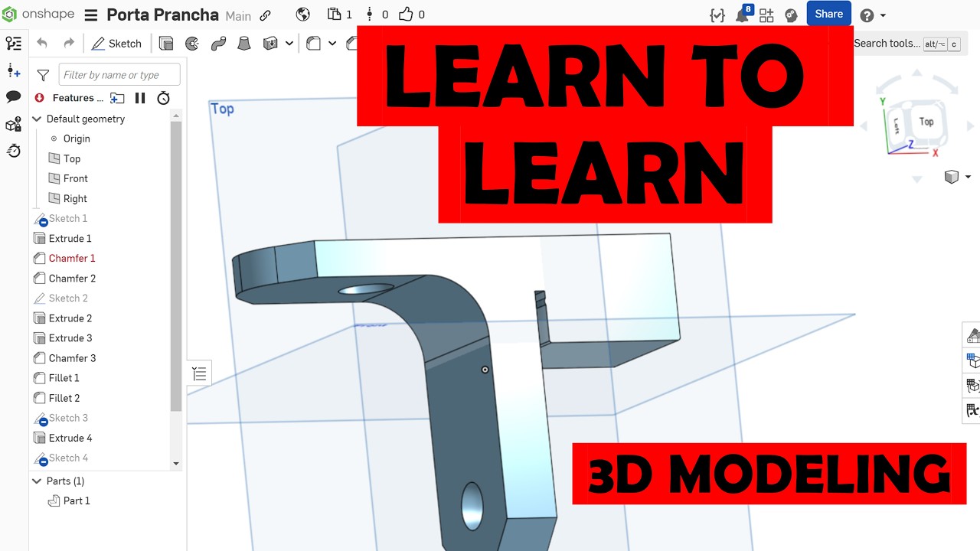The image size is (980, 551).
Task: Select the Top plane in the feature list
Action: pyautogui.click(x=72, y=158)
